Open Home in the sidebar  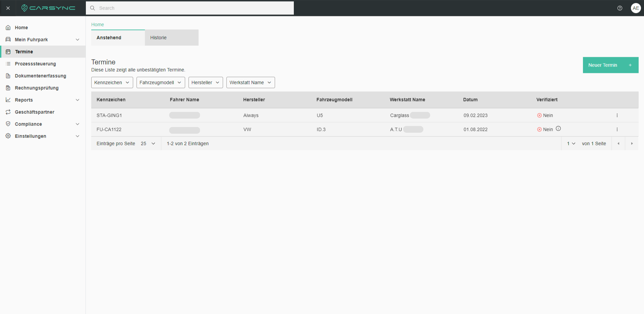point(43,27)
